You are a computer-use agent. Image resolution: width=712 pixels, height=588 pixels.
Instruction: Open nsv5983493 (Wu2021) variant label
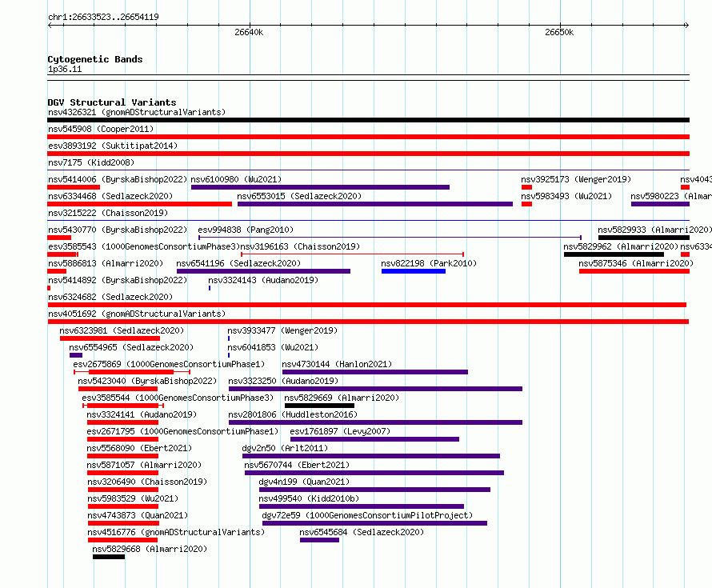pos(566,196)
